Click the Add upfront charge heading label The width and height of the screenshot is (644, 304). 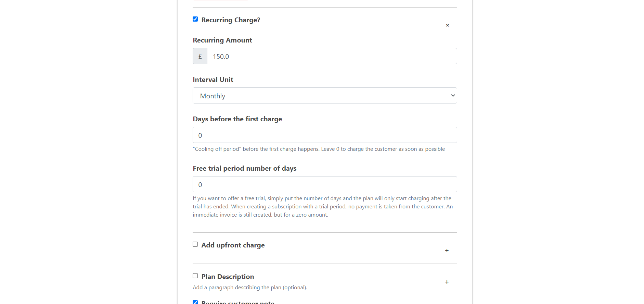click(x=233, y=245)
